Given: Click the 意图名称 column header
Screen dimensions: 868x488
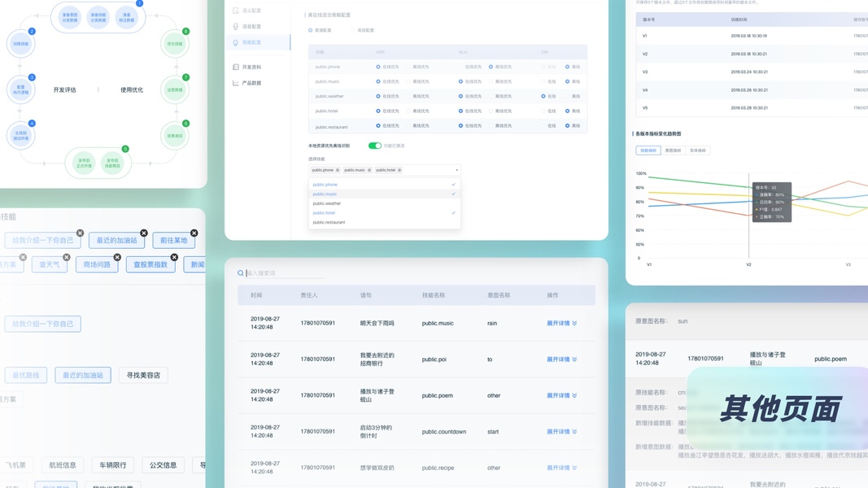Looking at the screenshot, I should pos(499,295).
